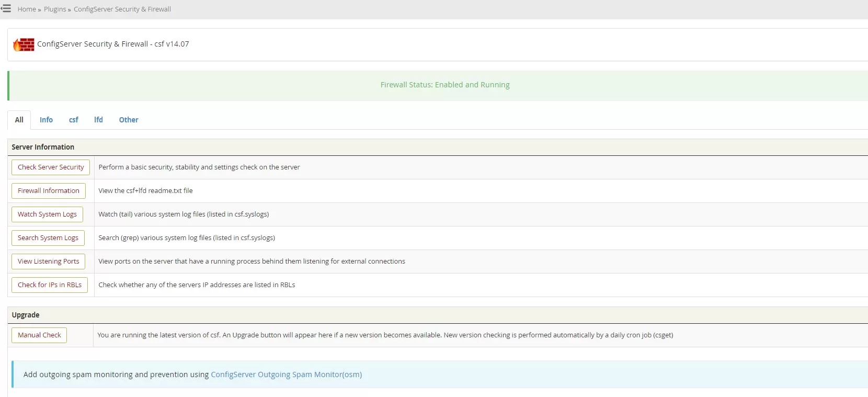868x397 pixels.
Task: Switch to the Info tab
Action: [x=46, y=120]
